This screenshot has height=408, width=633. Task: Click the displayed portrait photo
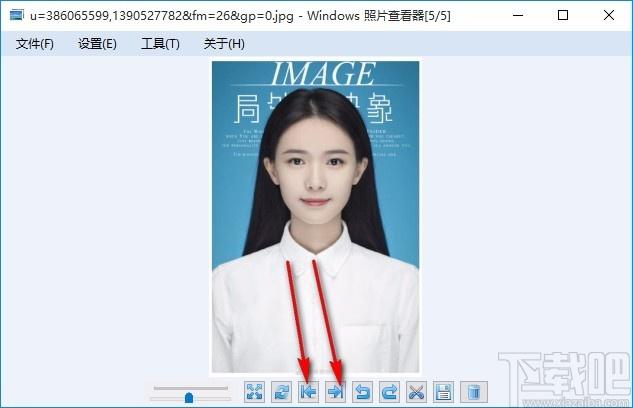[315, 215]
